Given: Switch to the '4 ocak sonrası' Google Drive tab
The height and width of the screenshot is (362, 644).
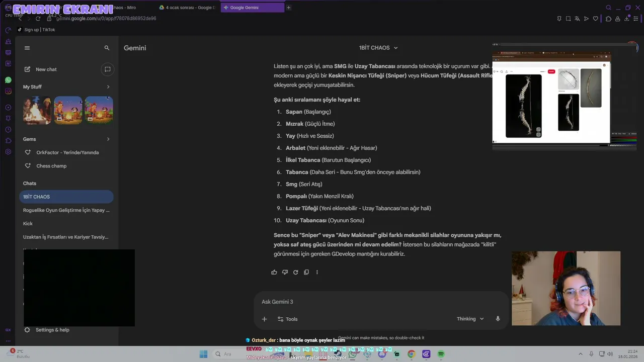Looking at the screenshot, I should point(187,8).
